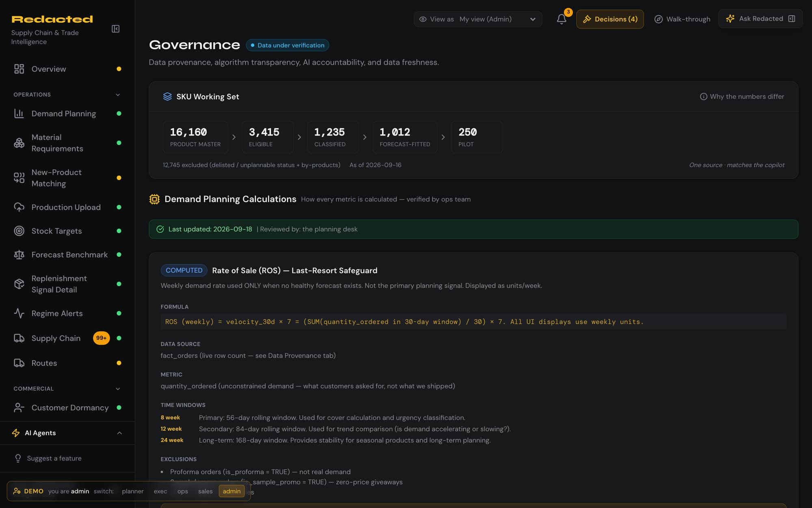Click the Demand Planning chart icon
812x508 pixels.
point(19,113)
